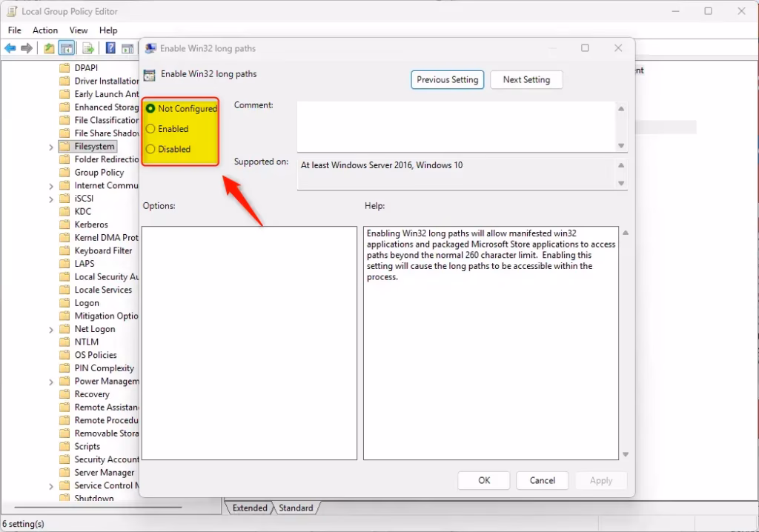Click the Next Setting button

526,80
